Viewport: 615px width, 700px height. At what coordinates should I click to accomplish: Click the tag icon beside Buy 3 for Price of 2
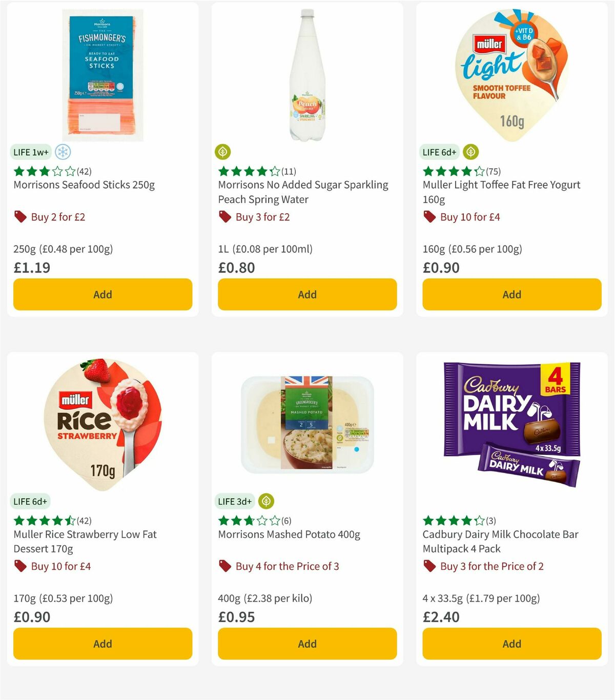[x=429, y=566]
